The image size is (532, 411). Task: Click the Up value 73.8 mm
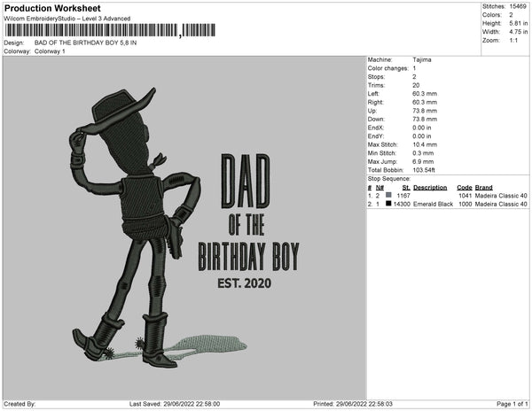pos(425,111)
